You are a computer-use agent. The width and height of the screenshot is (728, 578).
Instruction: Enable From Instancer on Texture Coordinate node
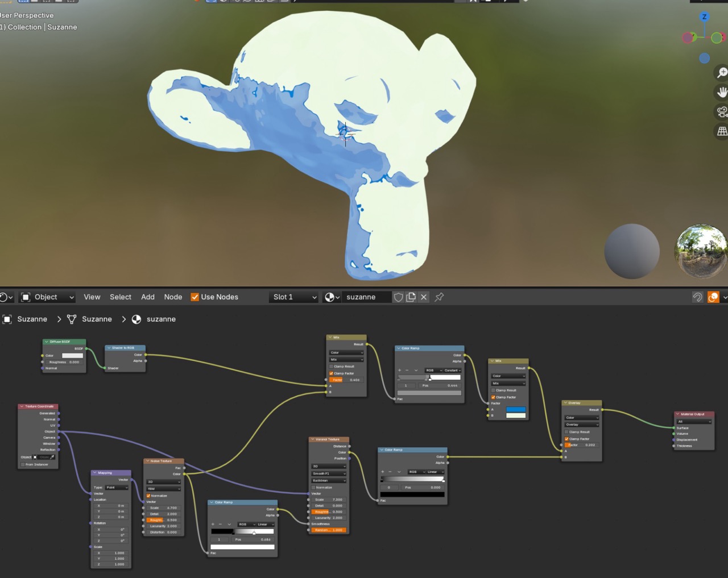pos(23,464)
